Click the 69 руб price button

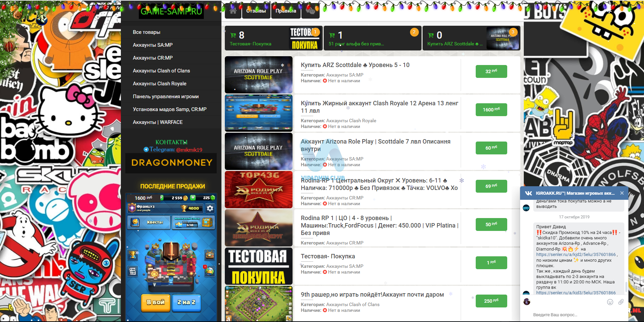491,186
